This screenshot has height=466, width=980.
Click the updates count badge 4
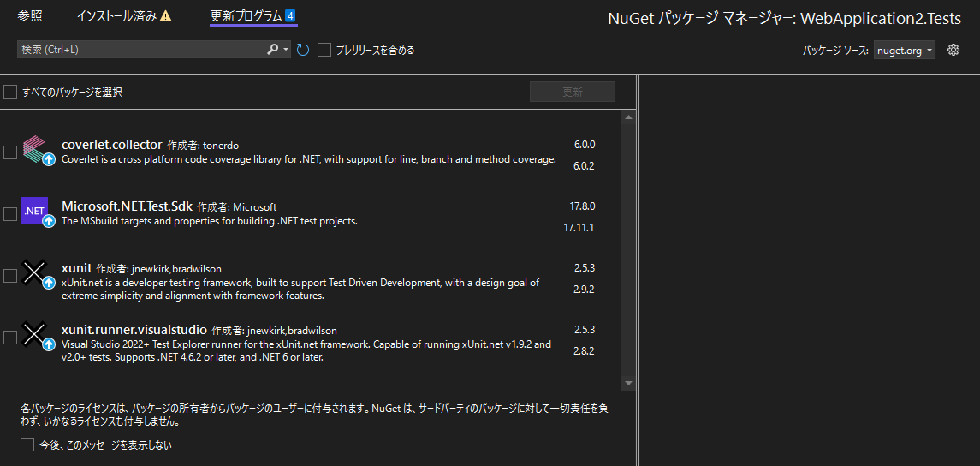coord(290,16)
